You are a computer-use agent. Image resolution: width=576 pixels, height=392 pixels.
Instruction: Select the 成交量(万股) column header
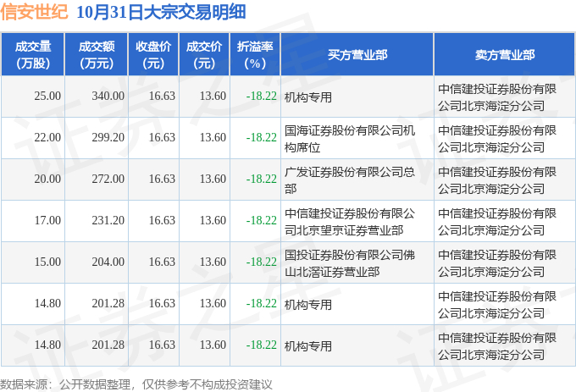(x=33, y=55)
